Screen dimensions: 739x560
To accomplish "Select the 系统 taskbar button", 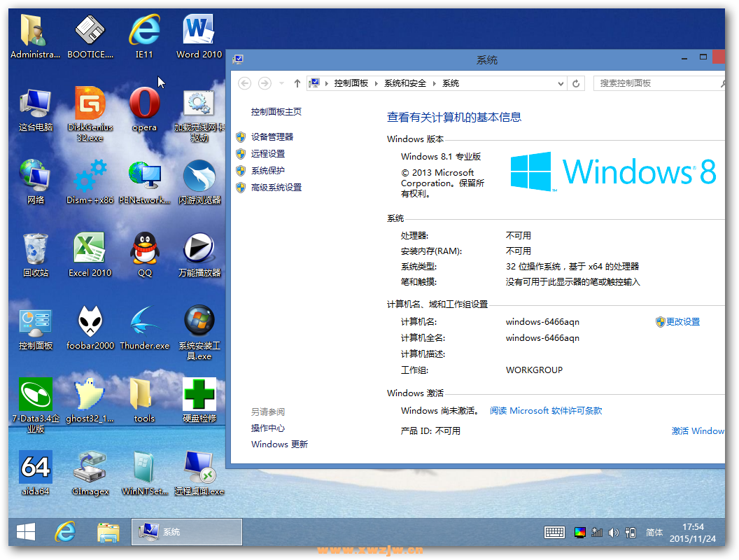I will (187, 532).
